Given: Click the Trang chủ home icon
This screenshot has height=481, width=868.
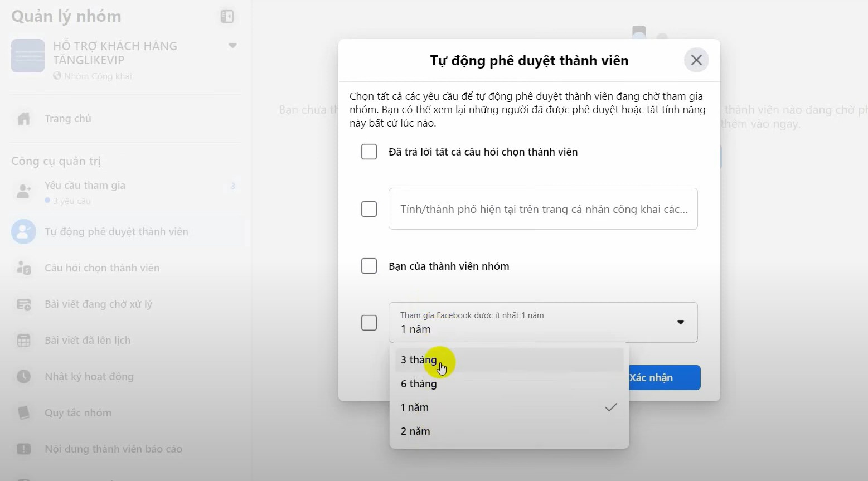Looking at the screenshot, I should point(24,119).
